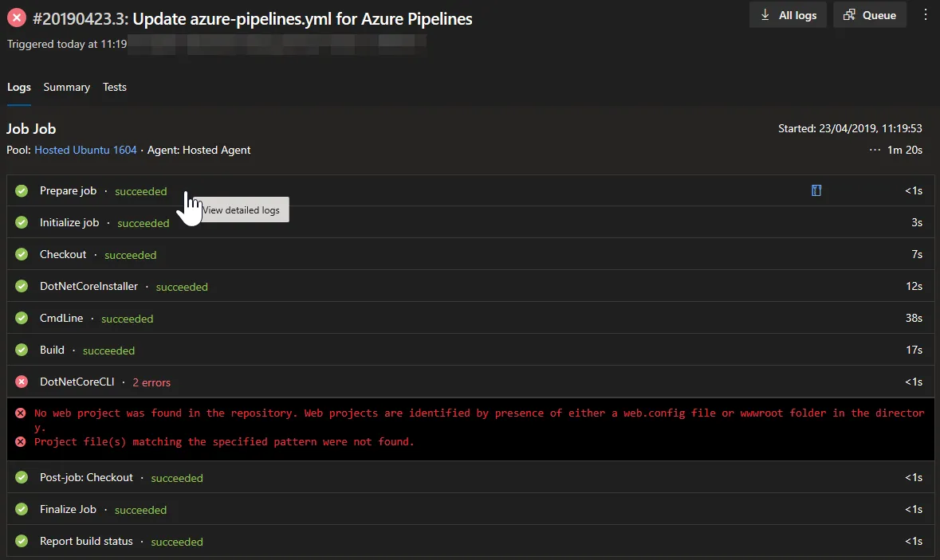Viewport: 940px width, 560px height.
Task: Click success icon next to DotNetCoreInstaller
Action: pyautogui.click(x=22, y=286)
